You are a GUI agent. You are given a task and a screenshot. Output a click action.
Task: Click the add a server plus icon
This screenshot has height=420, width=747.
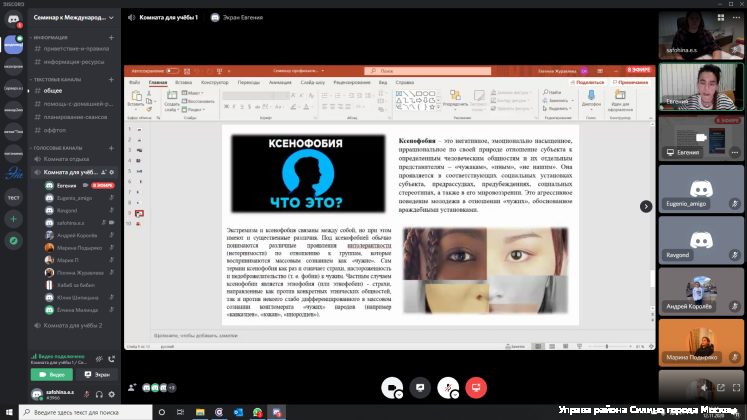13,219
